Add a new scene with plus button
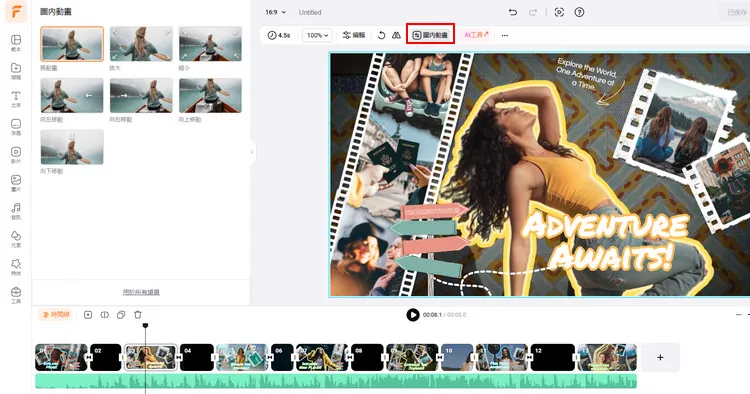 (660, 357)
